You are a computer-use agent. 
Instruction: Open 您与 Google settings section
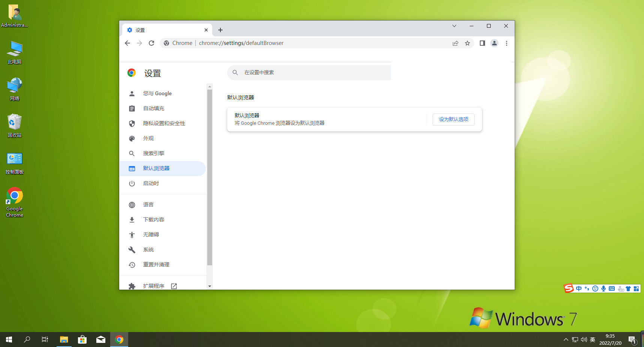tap(162, 93)
